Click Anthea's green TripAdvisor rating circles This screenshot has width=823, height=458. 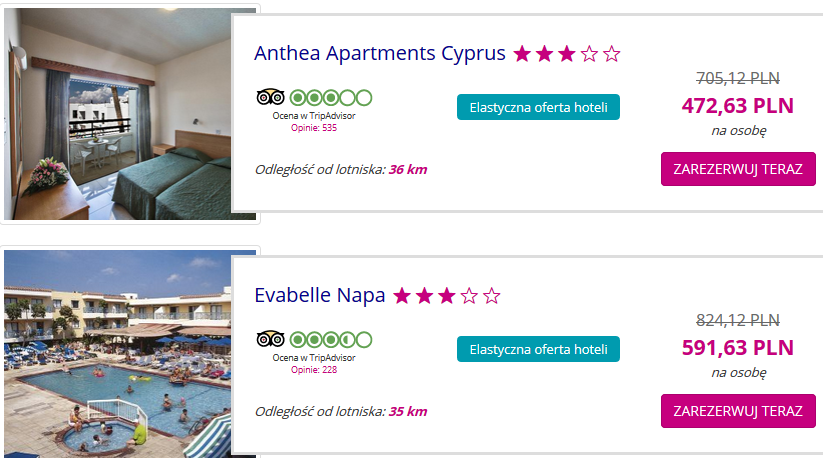coord(331,98)
